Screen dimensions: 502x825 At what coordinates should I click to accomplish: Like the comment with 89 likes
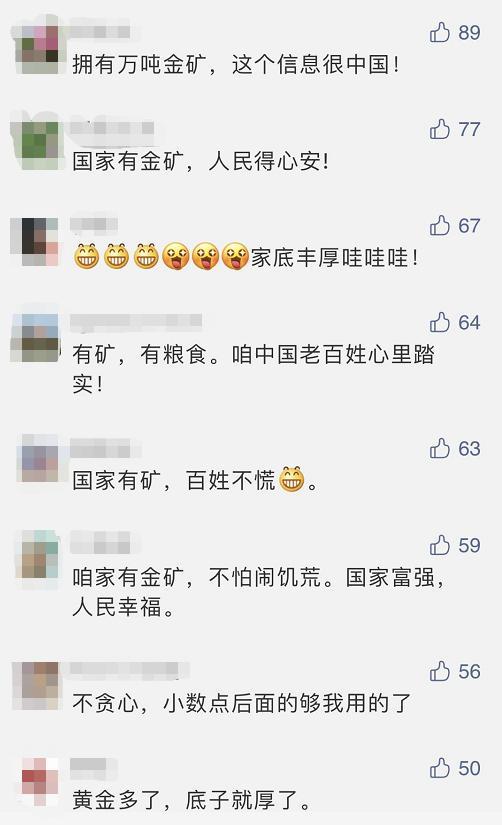[440, 33]
